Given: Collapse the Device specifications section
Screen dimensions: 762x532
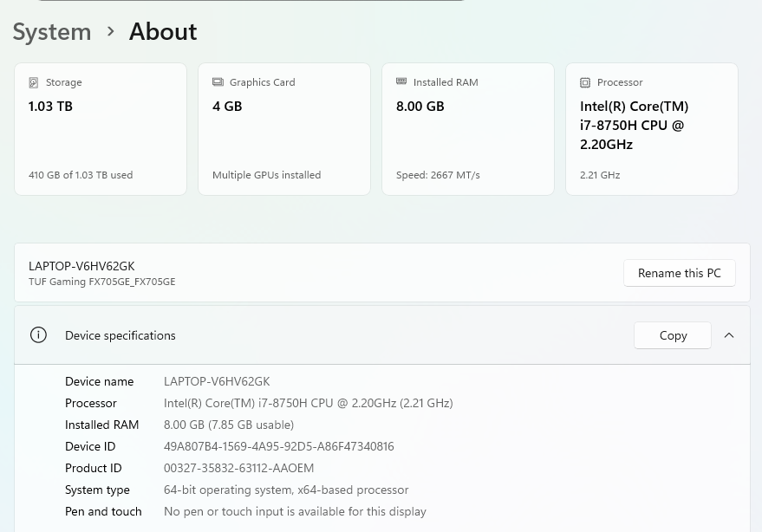Looking at the screenshot, I should click(x=729, y=335).
